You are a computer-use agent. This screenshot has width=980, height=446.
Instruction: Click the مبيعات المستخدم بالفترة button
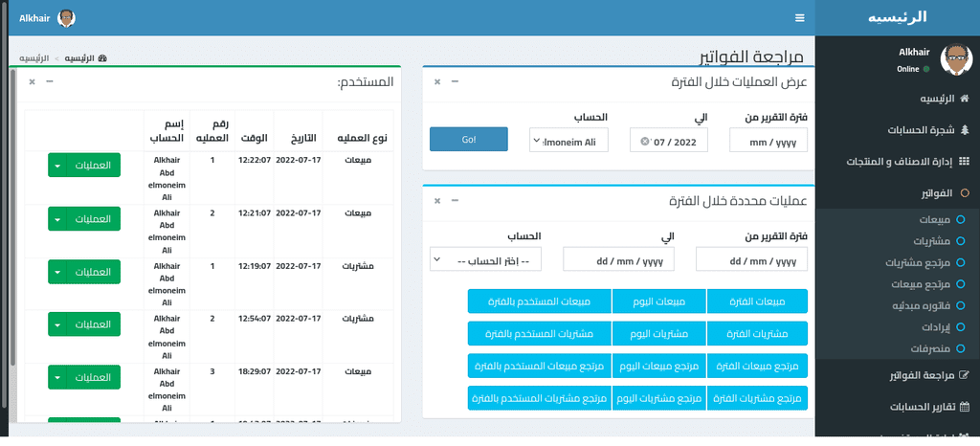540,301
